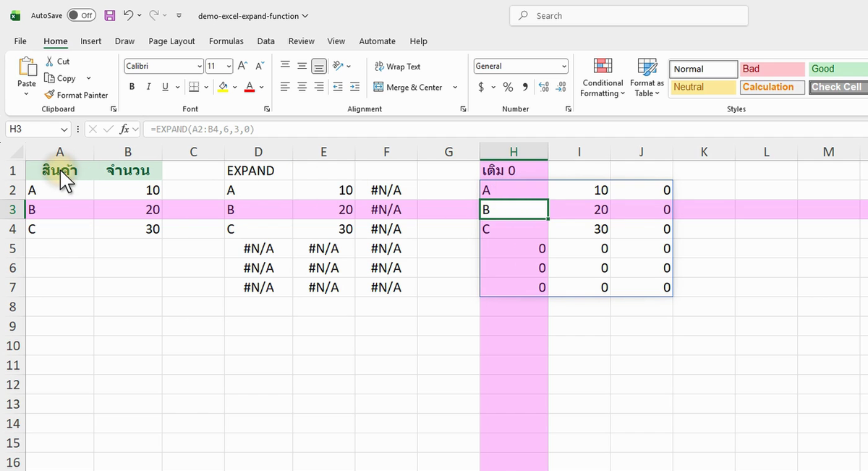Toggle AutoSave switch

pyautogui.click(x=81, y=15)
